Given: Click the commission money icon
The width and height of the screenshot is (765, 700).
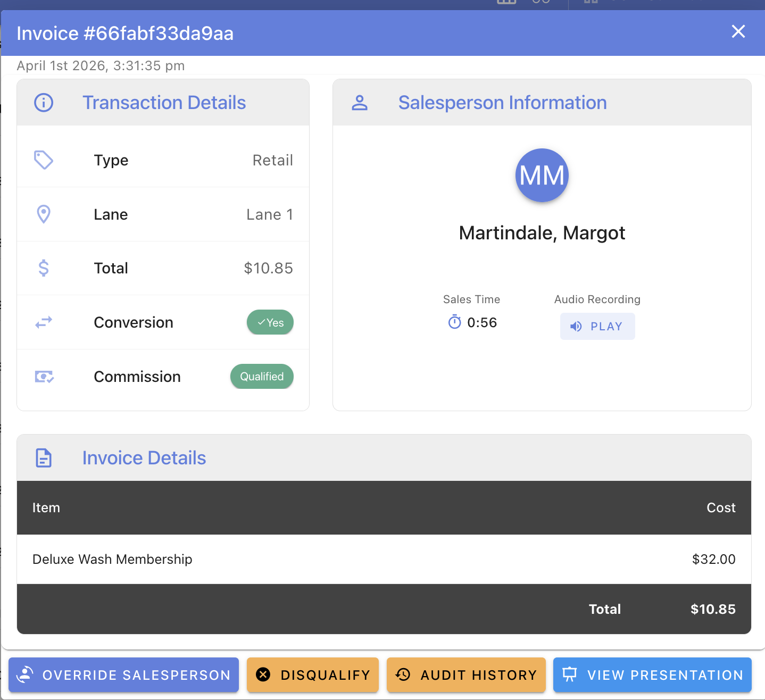Looking at the screenshot, I should point(44,377).
